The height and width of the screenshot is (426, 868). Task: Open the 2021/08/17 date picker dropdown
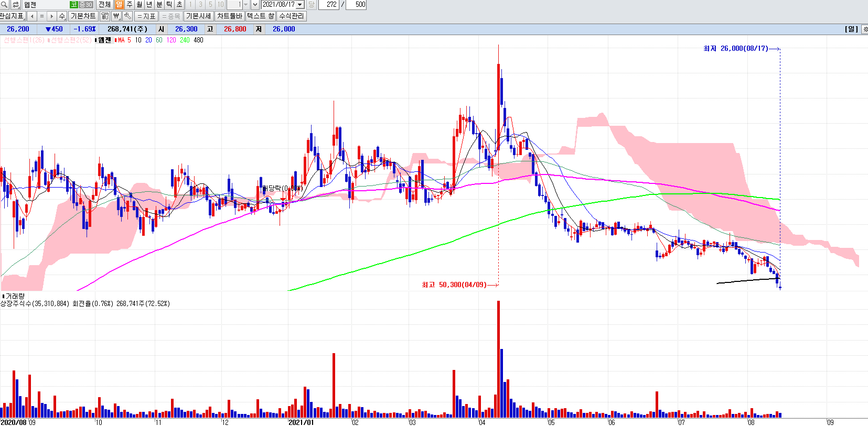click(x=300, y=4)
